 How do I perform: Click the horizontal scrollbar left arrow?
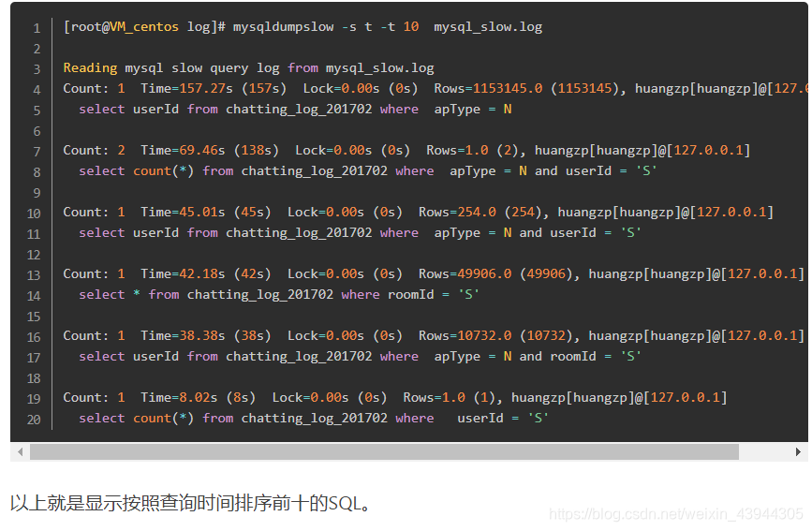pos(20,451)
